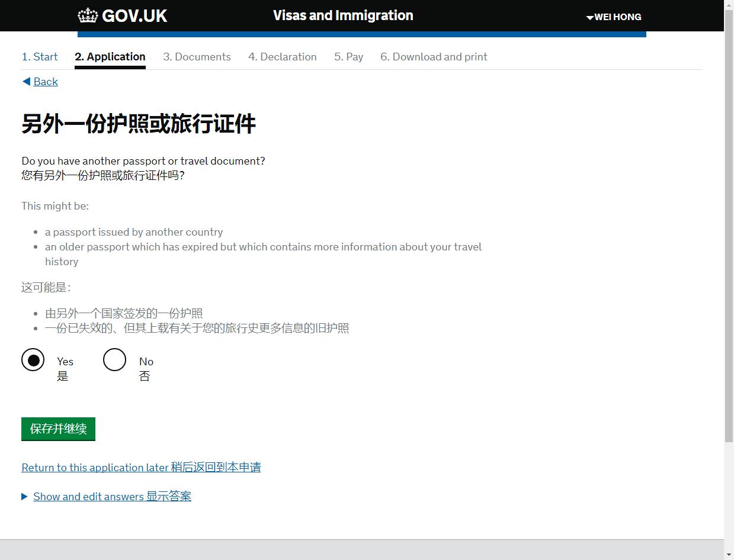The height and width of the screenshot is (560, 734).
Task: Select the No radio button
Action: click(x=115, y=360)
